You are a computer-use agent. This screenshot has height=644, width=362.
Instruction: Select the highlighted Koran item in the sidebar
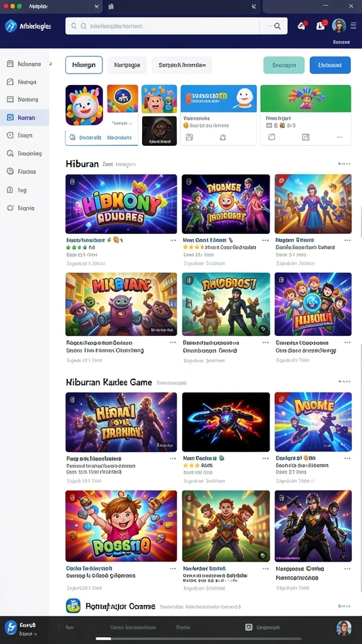pyautogui.click(x=25, y=118)
